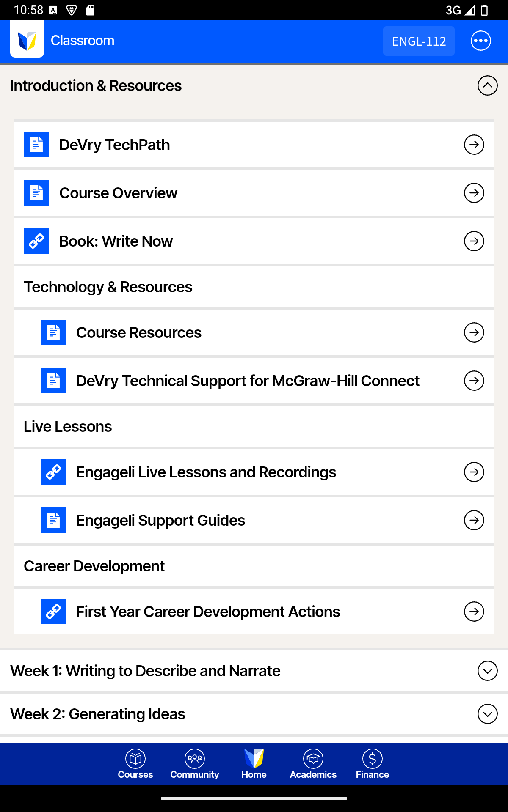Tap arrow next to Engageli Support Guides

coord(474,520)
